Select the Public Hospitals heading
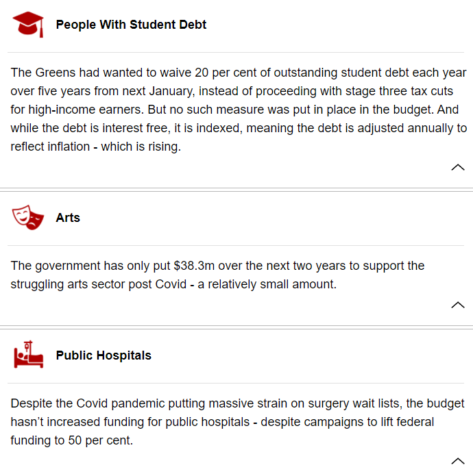Viewport: 473px width, 476px height. [104, 355]
